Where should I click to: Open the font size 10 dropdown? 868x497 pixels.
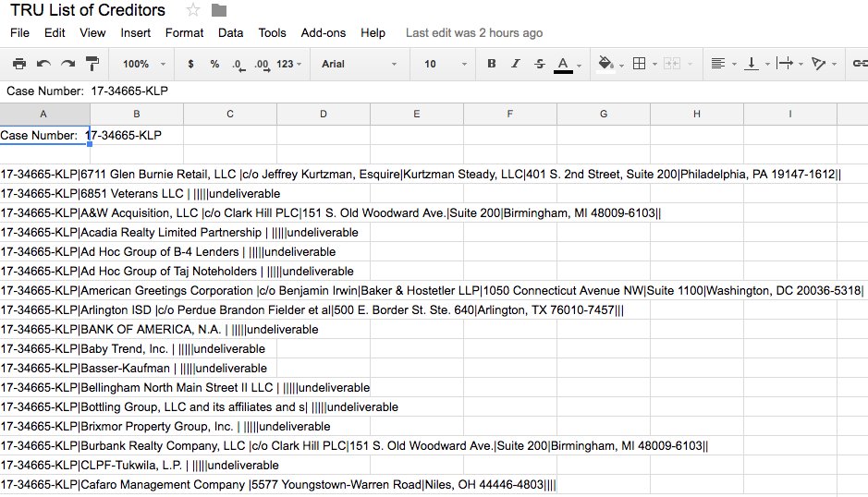(446, 64)
